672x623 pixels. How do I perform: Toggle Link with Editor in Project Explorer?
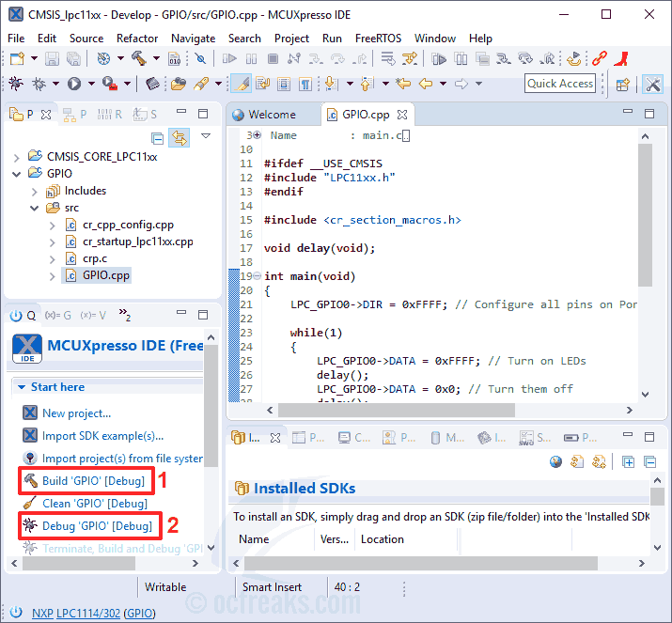180,138
